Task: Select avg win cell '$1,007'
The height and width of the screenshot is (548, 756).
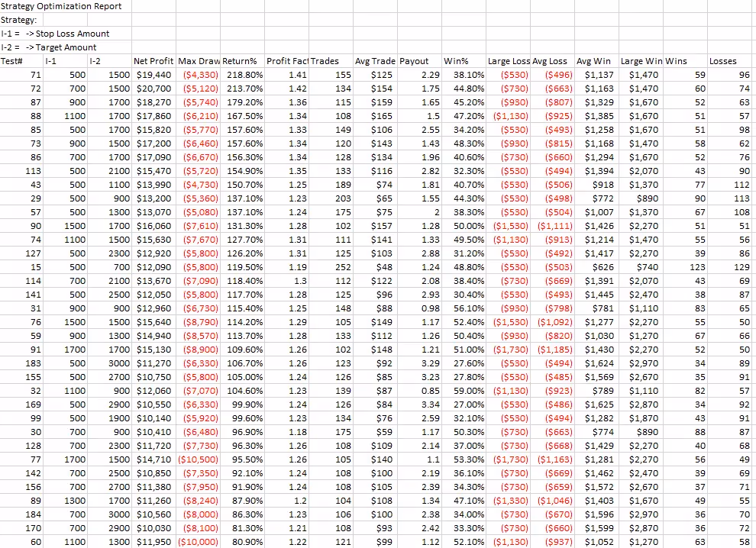Action: [597, 212]
